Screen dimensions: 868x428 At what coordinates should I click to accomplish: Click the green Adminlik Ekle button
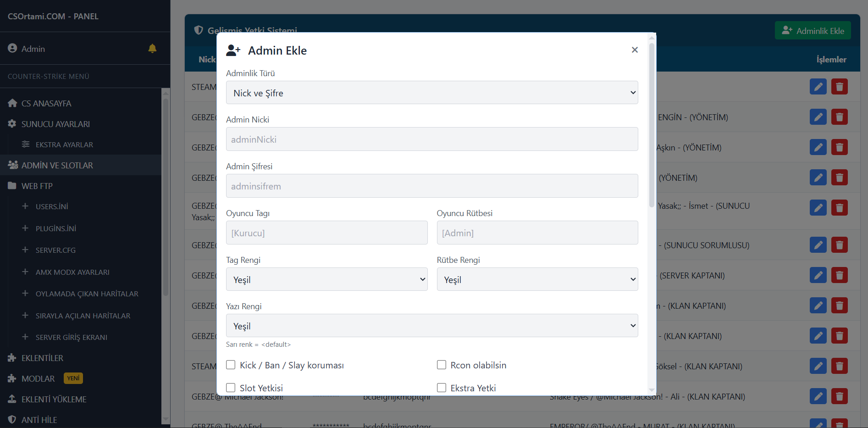[813, 31]
